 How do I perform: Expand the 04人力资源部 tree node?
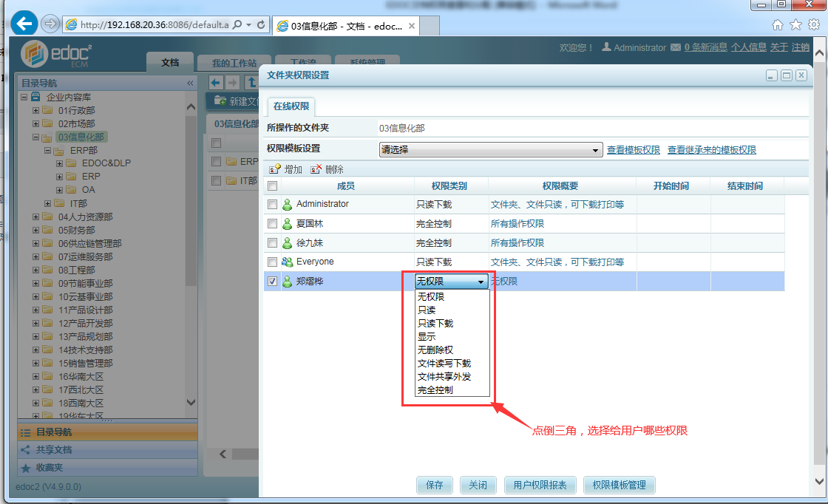35,217
